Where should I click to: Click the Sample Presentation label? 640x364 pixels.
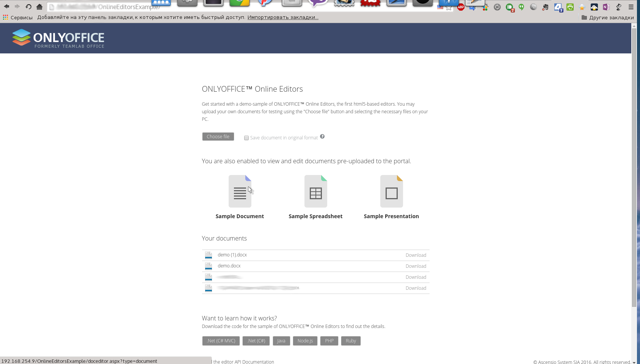point(391,216)
